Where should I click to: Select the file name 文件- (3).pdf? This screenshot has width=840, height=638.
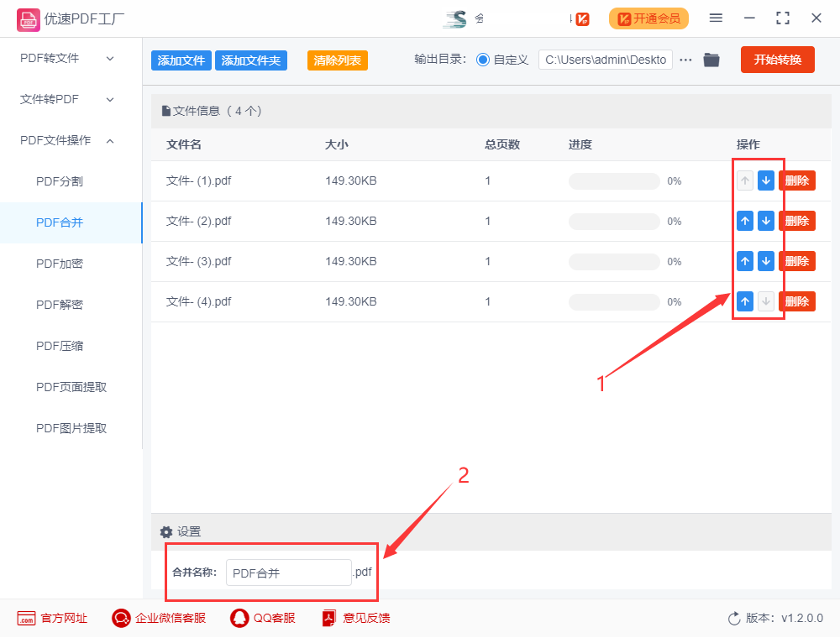[199, 261]
